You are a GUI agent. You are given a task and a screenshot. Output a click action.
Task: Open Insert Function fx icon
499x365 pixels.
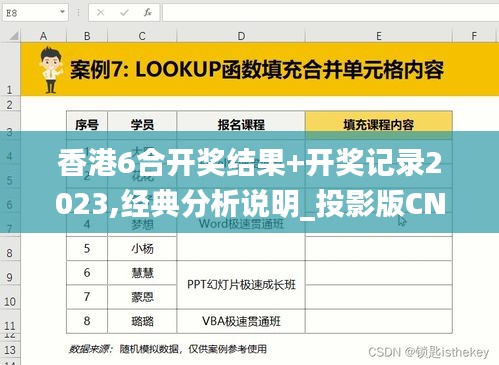tap(148, 13)
